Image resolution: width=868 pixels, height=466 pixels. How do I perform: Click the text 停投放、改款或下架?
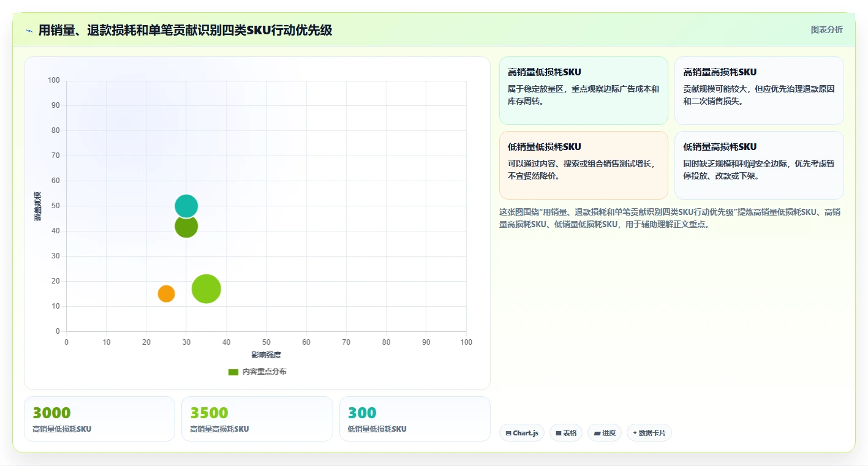point(721,176)
